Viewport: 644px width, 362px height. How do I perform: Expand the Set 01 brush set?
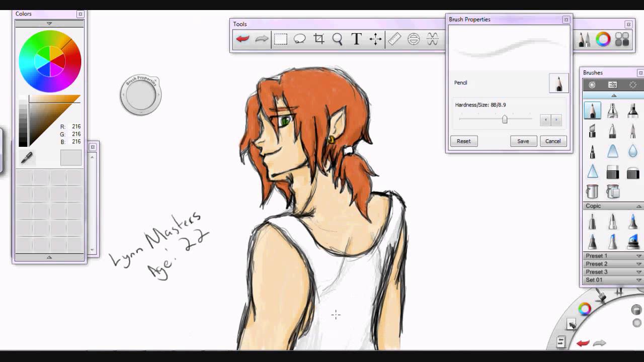coord(639,280)
